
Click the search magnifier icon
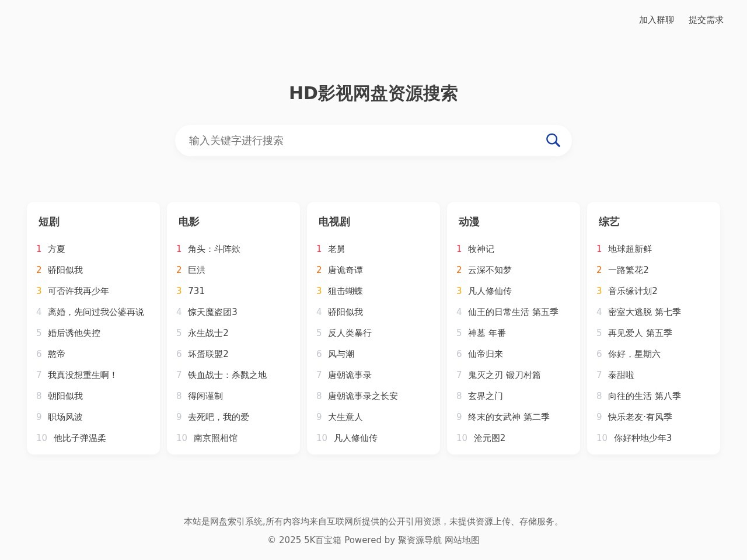[x=553, y=140]
